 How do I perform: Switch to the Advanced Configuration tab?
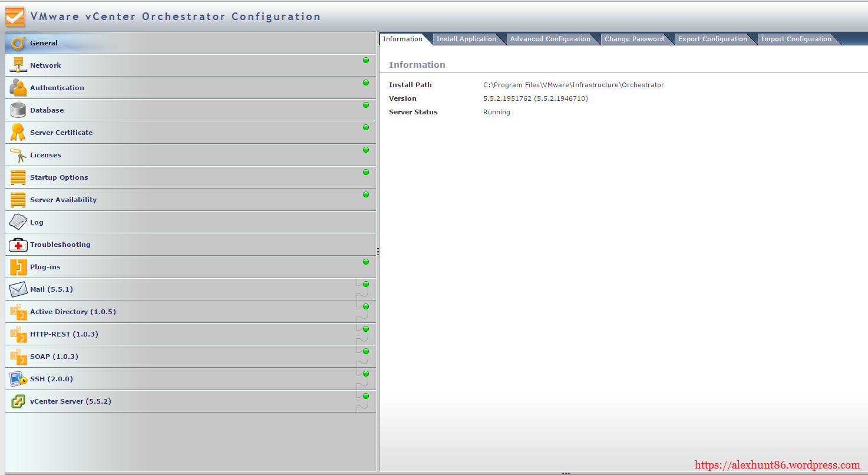click(x=550, y=39)
